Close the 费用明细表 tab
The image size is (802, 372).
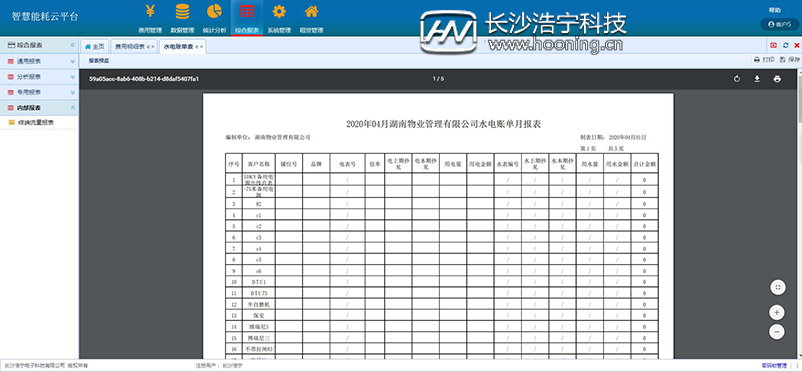pos(153,47)
